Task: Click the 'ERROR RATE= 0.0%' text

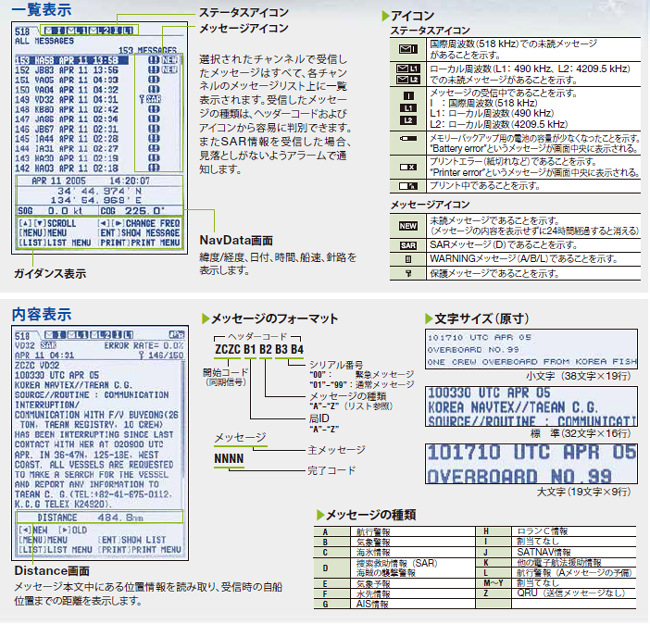Action: [x=143, y=345]
